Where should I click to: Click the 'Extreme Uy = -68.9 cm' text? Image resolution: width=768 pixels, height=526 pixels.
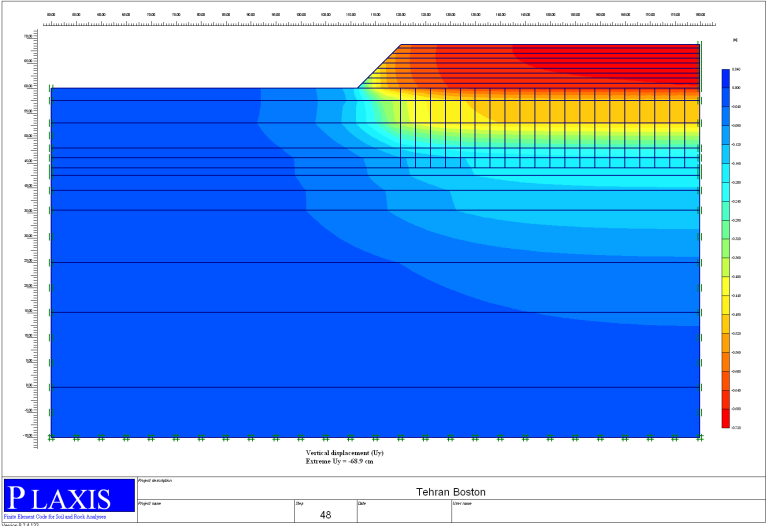pyautogui.click(x=339, y=461)
